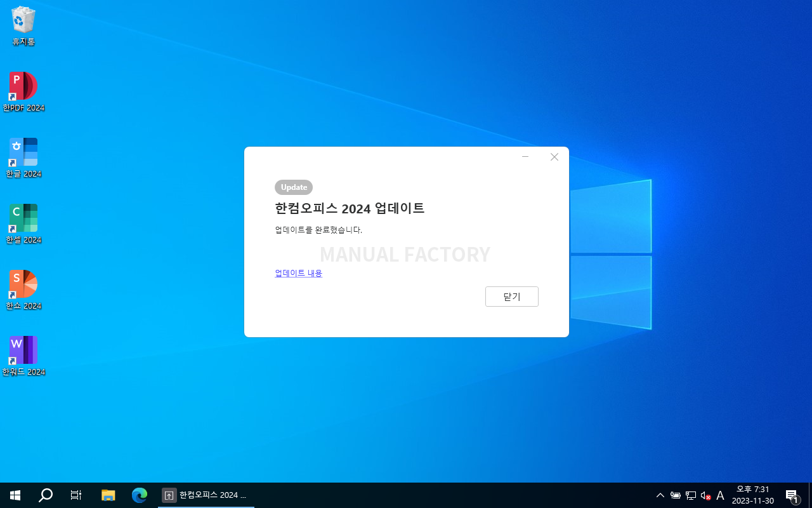Select the 한PDF 2024 desktop shortcut
Viewport: 812px width, 508px height.
[x=23, y=92]
